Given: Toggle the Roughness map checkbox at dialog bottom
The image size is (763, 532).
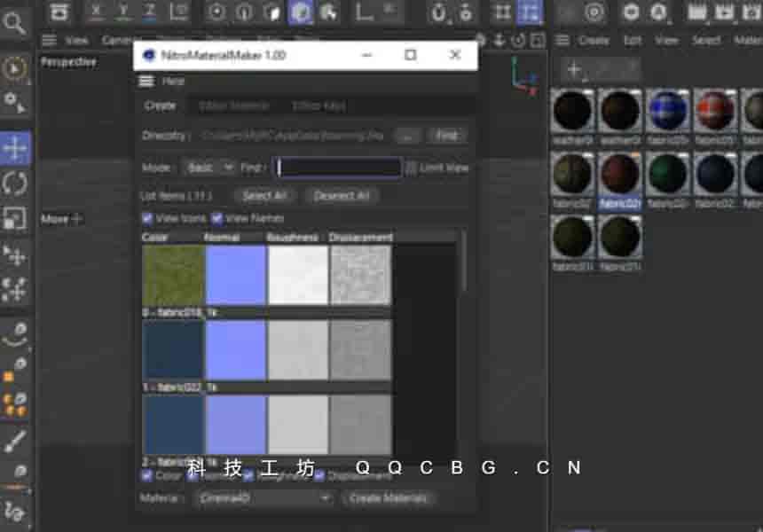Looking at the screenshot, I should tap(248, 475).
